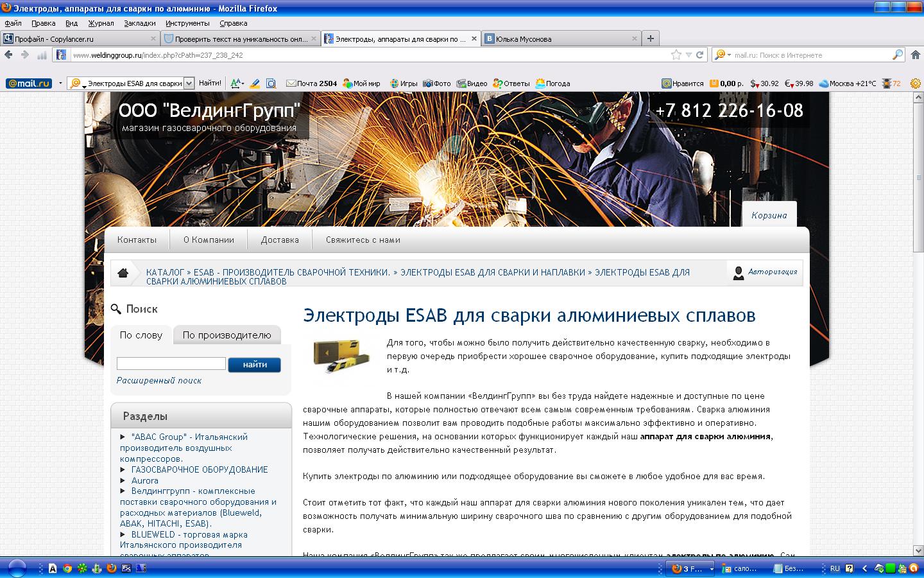Reload the current page
Viewport: 924px width, 578px height.
tap(699, 55)
